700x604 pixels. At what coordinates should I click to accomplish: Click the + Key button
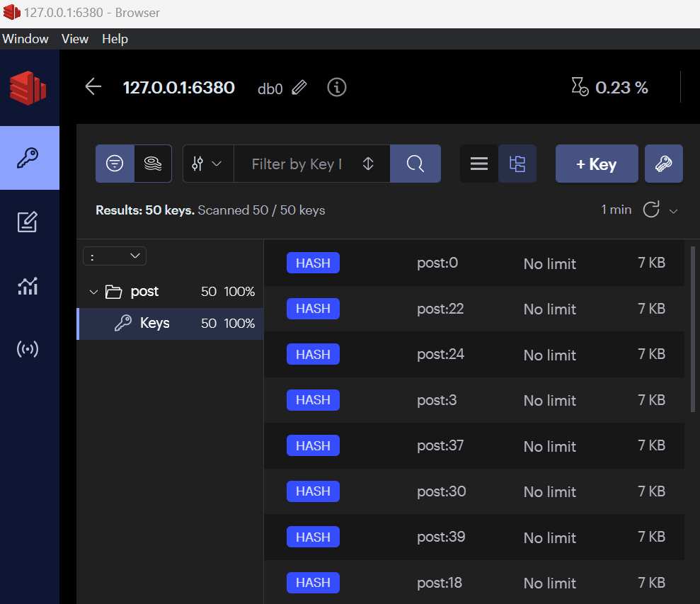[596, 164]
